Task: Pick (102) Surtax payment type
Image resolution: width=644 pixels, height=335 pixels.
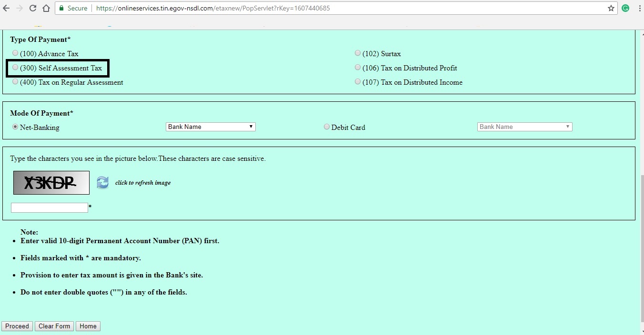Action: [x=357, y=53]
